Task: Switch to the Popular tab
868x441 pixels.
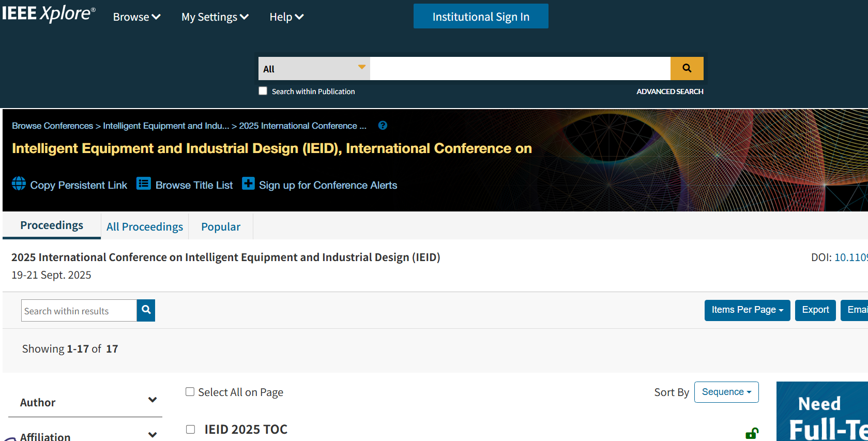Action: coord(221,226)
